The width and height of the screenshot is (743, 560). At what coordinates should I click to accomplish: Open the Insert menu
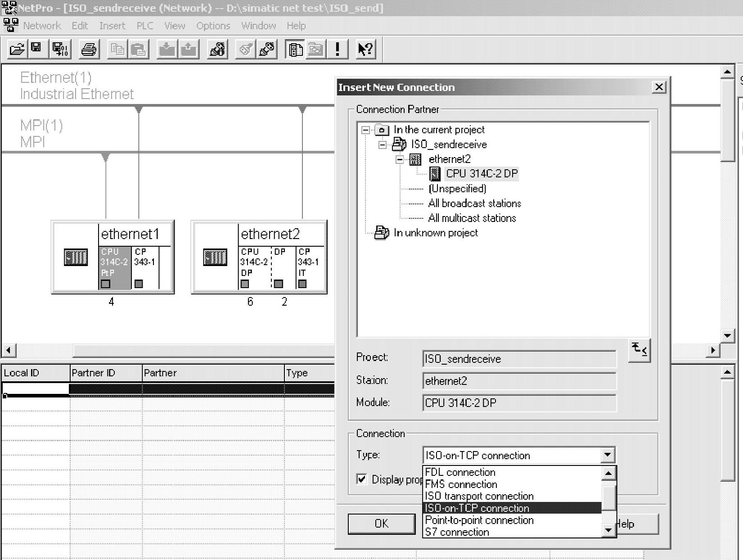(112, 26)
